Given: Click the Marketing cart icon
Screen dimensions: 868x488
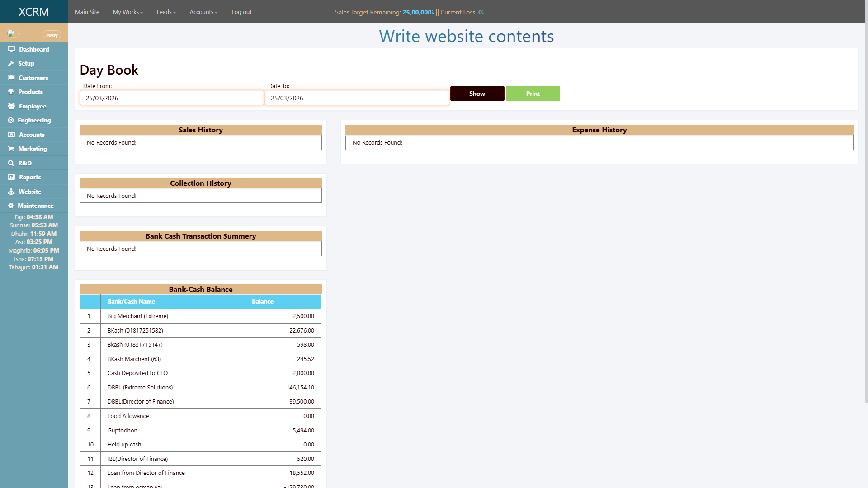Looking at the screenshot, I should 11,149.
